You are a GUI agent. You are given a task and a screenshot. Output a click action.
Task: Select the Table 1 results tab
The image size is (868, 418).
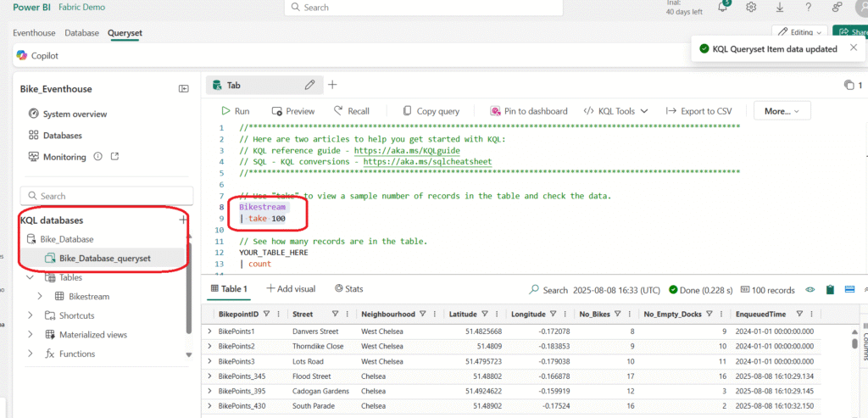[x=227, y=289]
